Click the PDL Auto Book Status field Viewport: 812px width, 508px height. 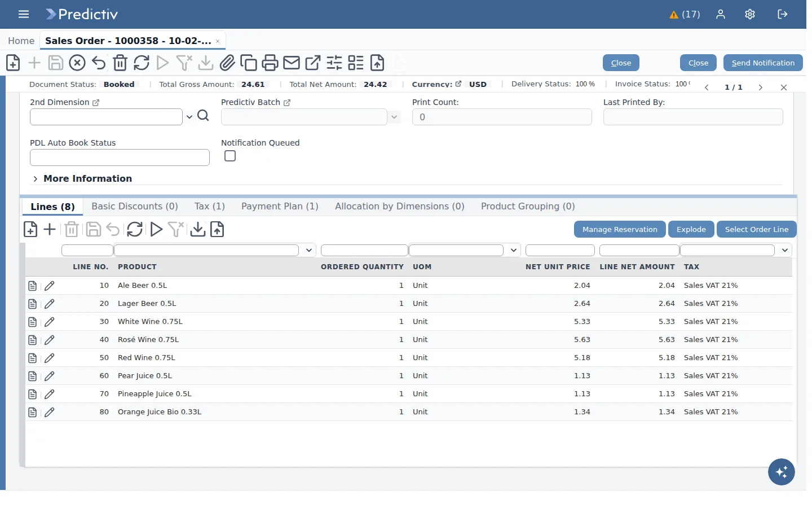120,157
